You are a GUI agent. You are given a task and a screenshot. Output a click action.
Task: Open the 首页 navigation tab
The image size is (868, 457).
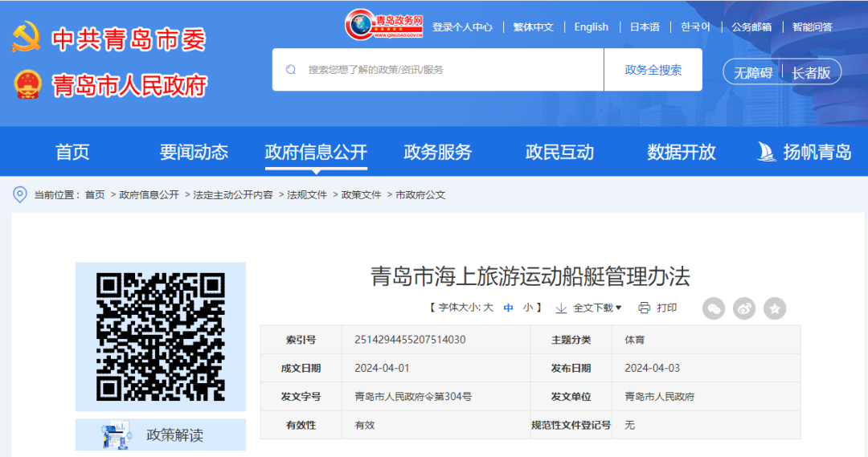(x=72, y=152)
